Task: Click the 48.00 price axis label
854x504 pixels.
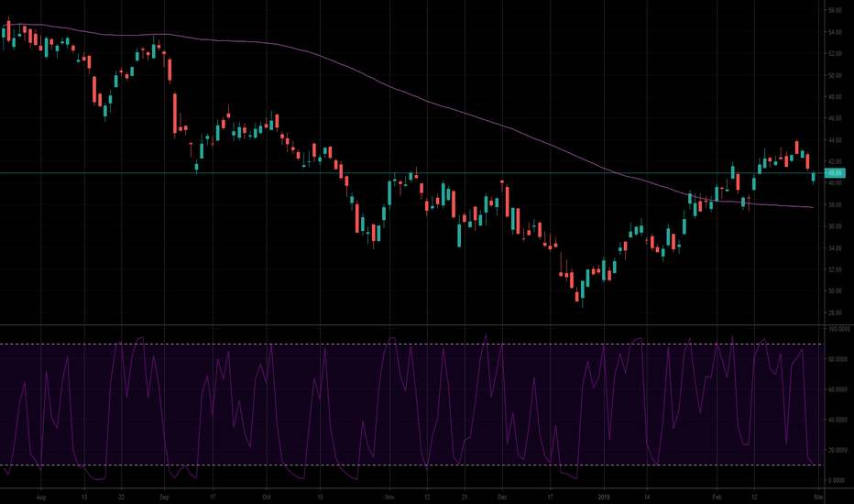Action: click(835, 97)
